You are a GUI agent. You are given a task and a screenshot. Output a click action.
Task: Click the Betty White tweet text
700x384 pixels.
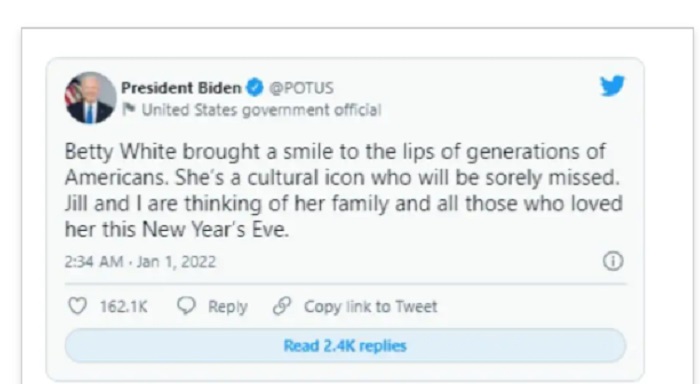tap(343, 190)
